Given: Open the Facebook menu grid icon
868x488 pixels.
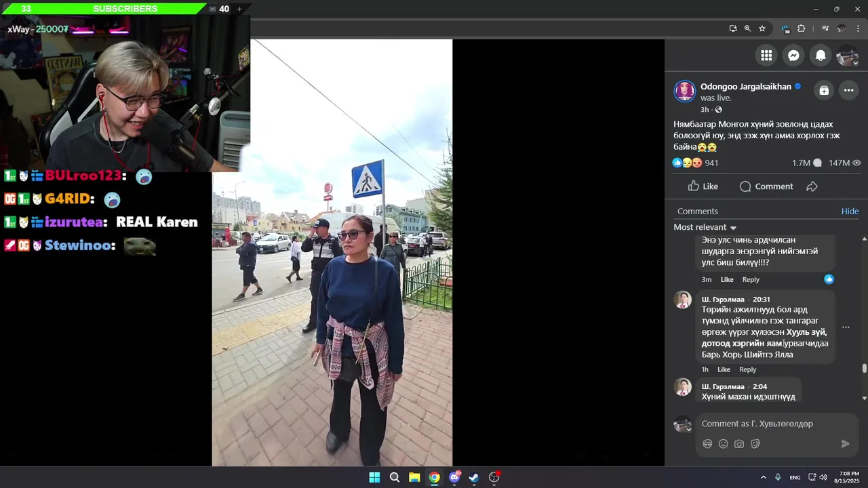Looking at the screenshot, I should pos(766,56).
